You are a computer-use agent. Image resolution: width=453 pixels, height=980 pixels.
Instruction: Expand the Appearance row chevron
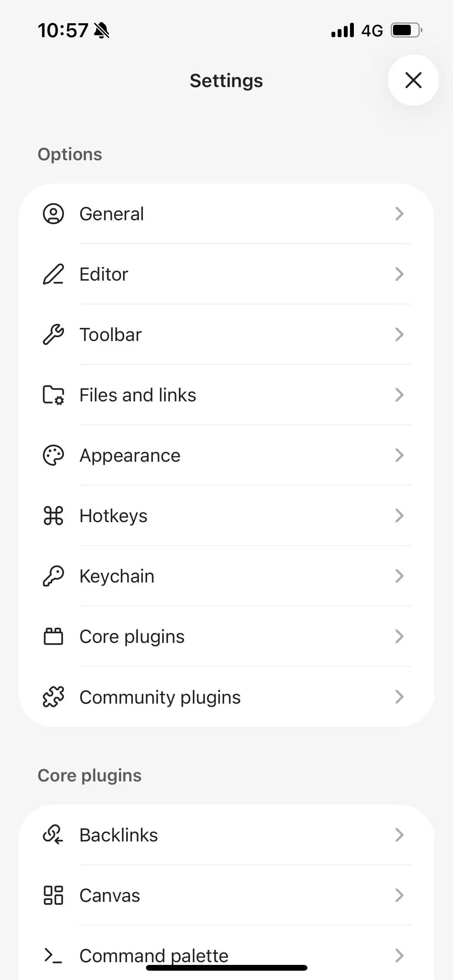click(399, 455)
